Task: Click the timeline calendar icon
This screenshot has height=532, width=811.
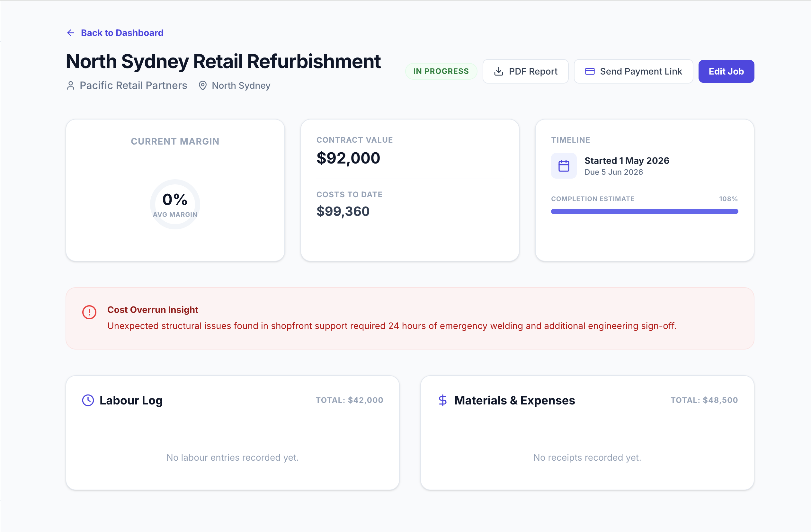Action: tap(564, 166)
